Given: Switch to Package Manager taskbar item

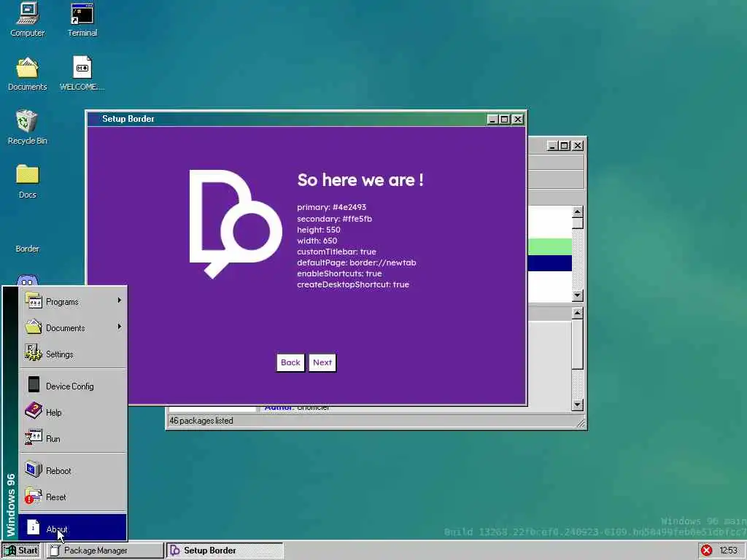Looking at the screenshot, I should 105,551.
